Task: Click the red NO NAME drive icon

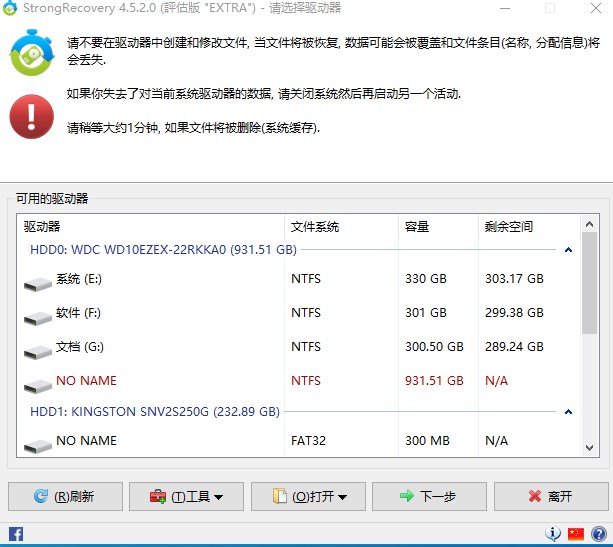Action: click(38, 386)
